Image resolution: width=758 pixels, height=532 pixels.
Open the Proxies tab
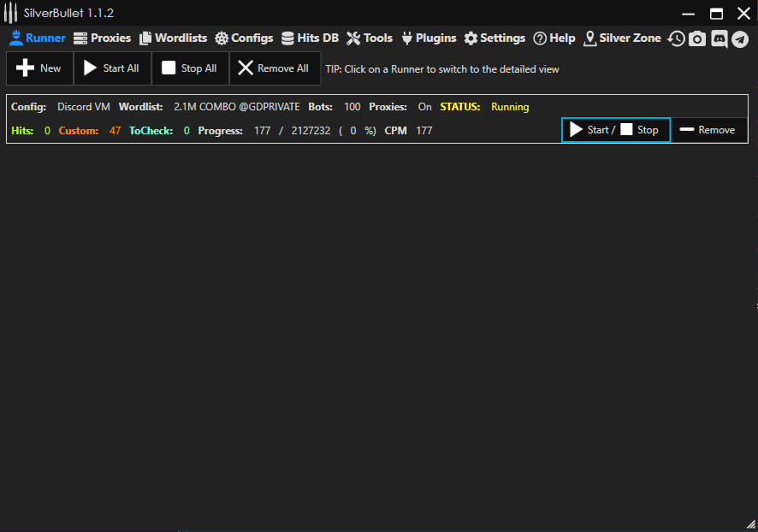(102, 38)
